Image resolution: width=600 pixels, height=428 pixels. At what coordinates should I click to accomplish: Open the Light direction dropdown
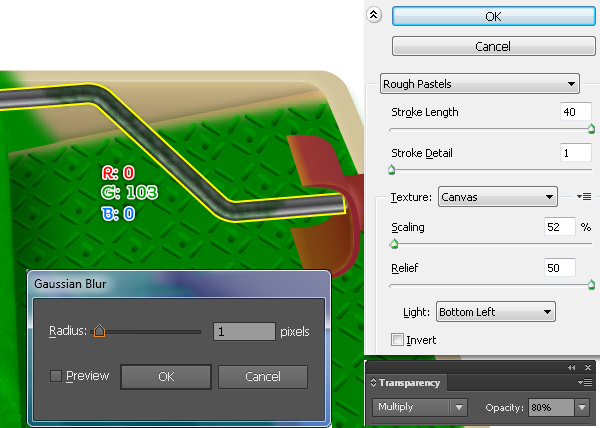point(496,312)
